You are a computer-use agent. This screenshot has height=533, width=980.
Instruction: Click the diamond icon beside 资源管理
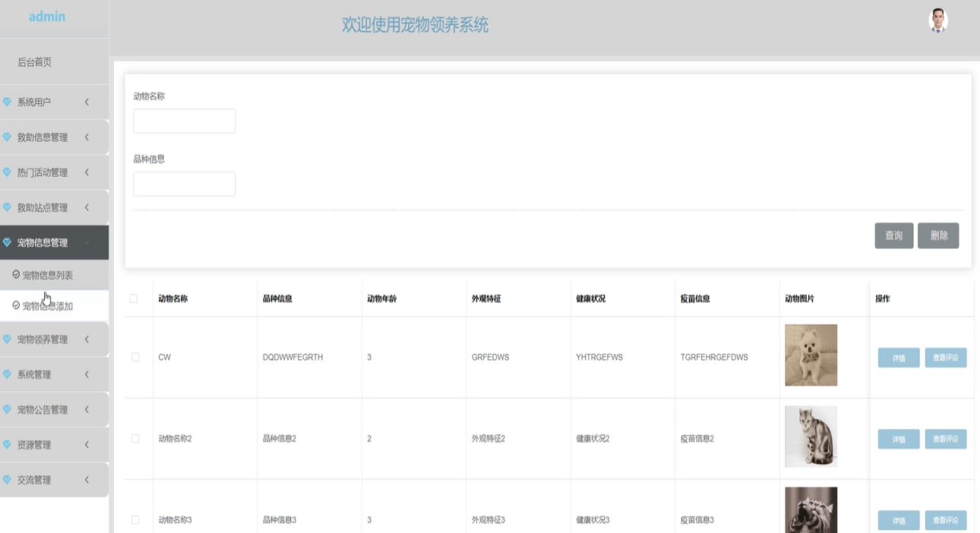coord(8,445)
